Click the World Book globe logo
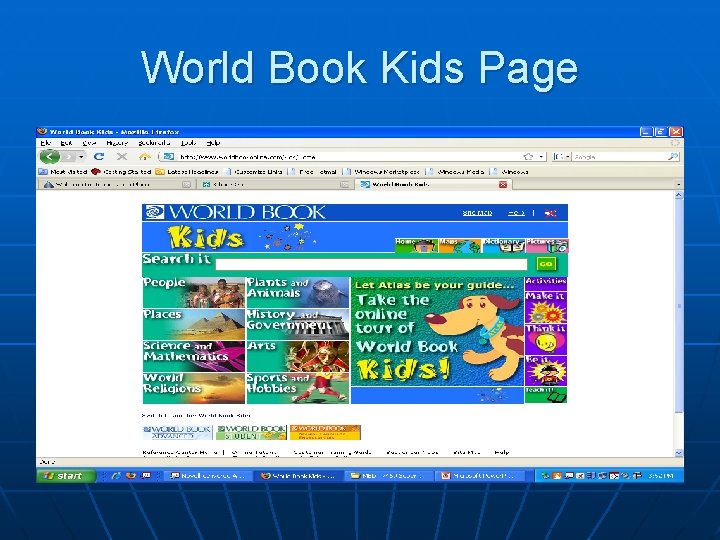The width and height of the screenshot is (720, 540). pos(154,212)
